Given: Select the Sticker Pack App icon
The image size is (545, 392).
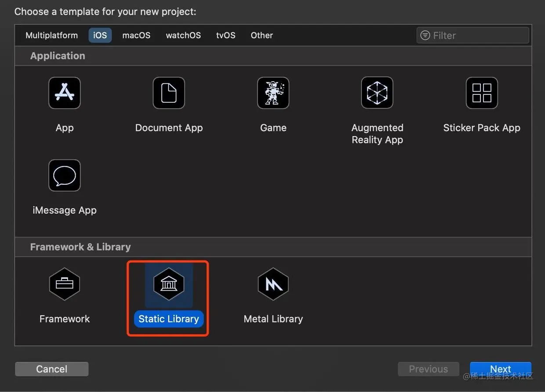Looking at the screenshot, I should (482, 93).
